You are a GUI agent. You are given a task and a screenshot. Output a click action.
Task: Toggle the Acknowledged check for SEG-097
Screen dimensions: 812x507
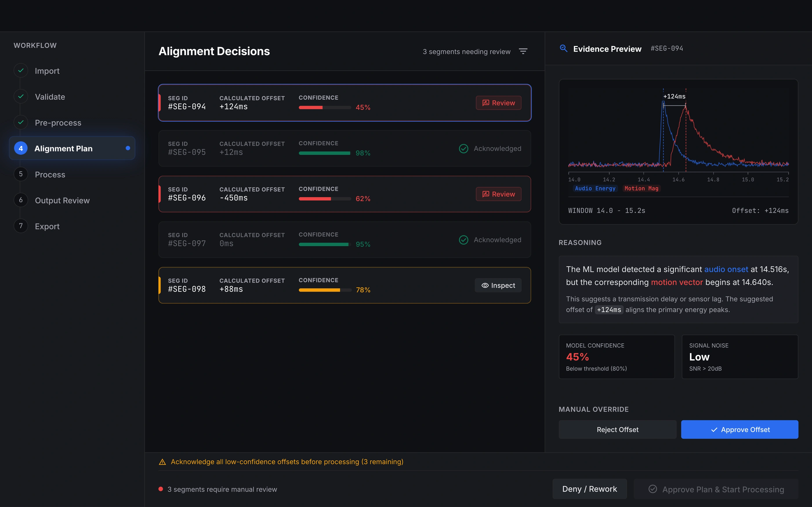tap(464, 240)
